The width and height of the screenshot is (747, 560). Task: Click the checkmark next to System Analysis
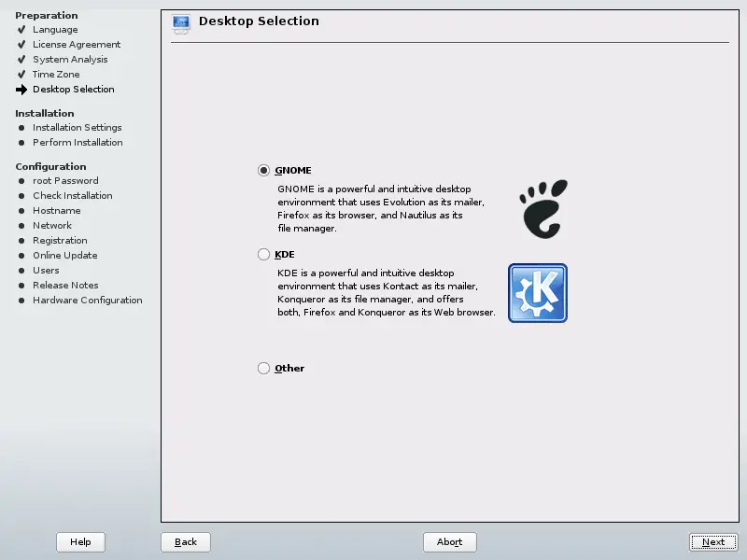[x=21, y=60]
